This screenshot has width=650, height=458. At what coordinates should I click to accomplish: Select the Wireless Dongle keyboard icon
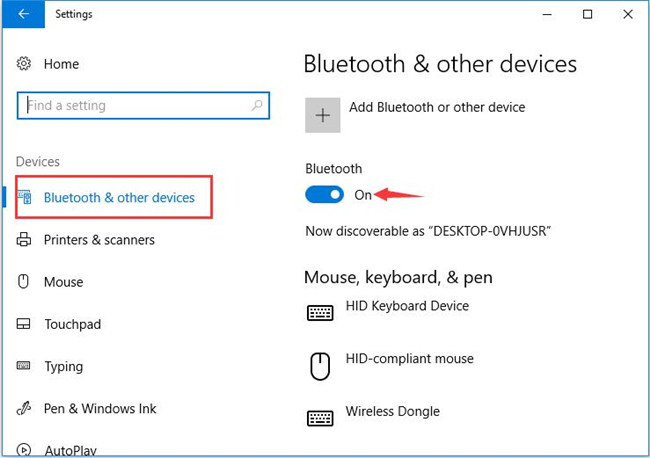320,418
